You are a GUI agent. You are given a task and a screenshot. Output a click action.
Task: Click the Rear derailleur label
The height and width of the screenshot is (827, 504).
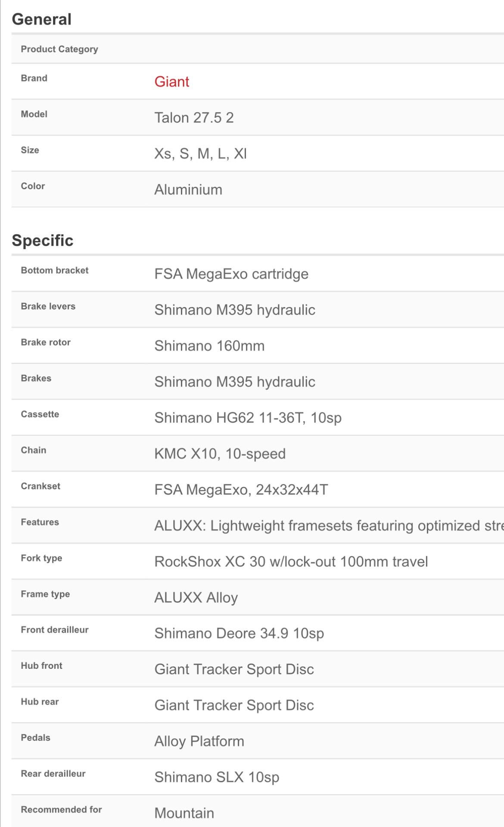click(53, 774)
